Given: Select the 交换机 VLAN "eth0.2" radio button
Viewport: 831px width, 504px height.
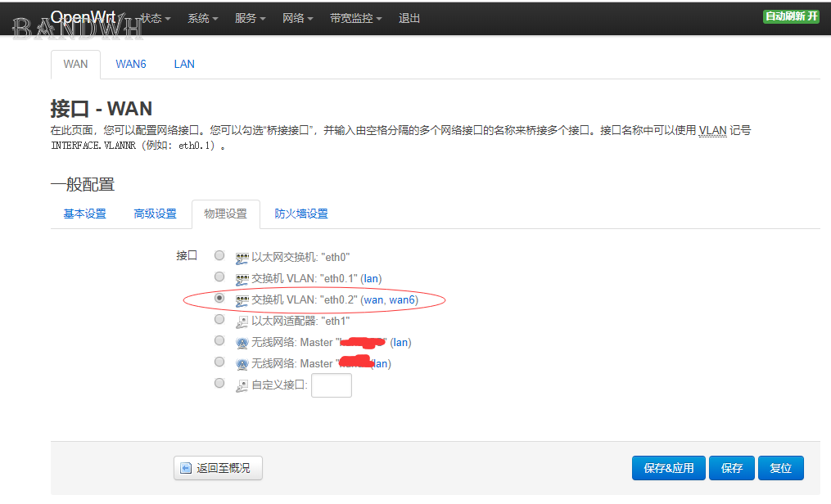Looking at the screenshot, I should (219, 298).
